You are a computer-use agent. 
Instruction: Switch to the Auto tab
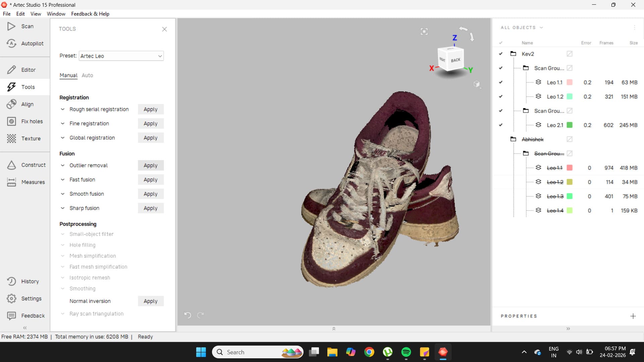pyautogui.click(x=87, y=75)
